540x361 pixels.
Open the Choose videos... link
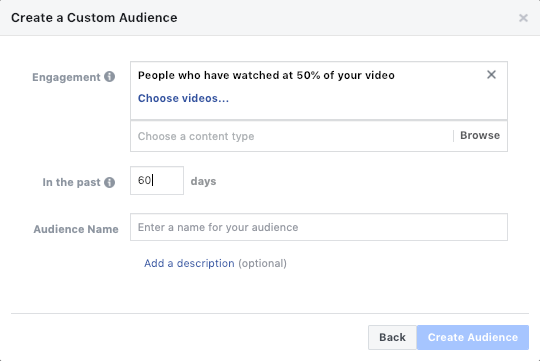pyautogui.click(x=183, y=99)
